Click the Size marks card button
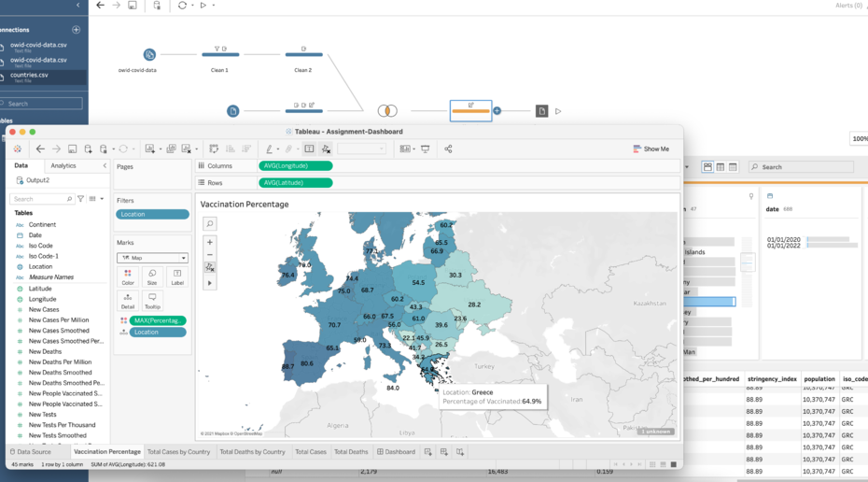This screenshot has height=482, width=868. point(152,277)
